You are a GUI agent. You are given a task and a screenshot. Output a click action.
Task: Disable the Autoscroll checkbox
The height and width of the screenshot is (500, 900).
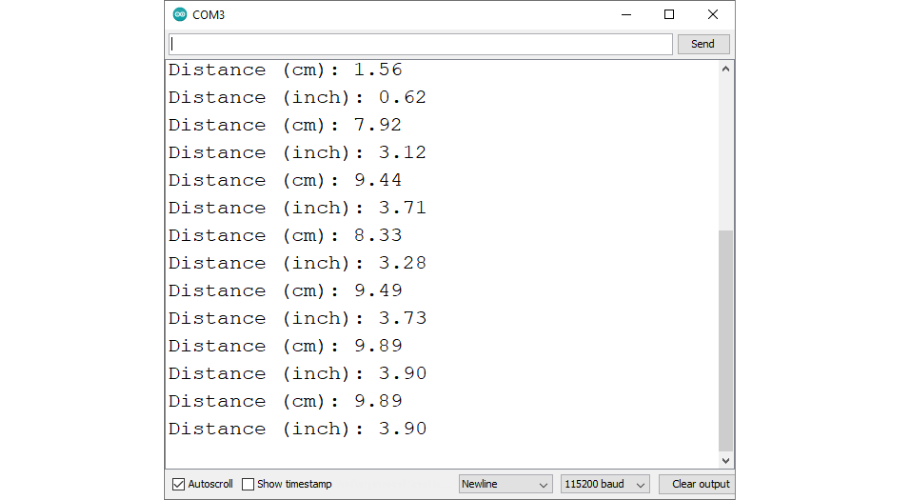click(179, 484)
